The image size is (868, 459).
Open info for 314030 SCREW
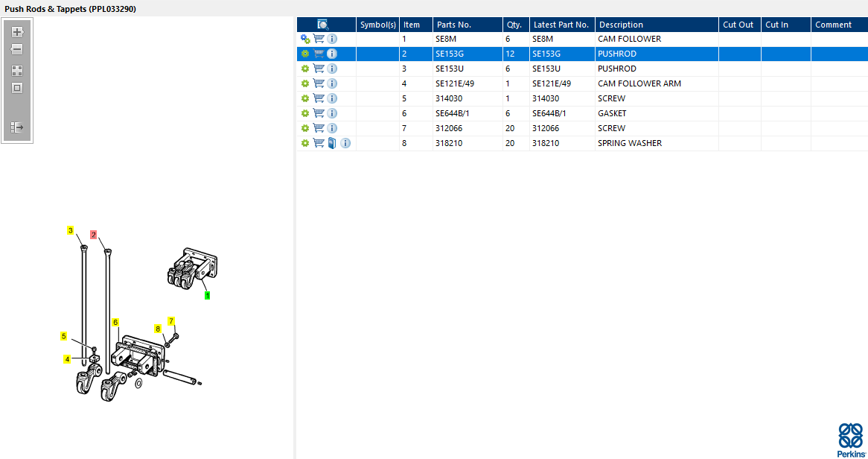coord(332,98)
